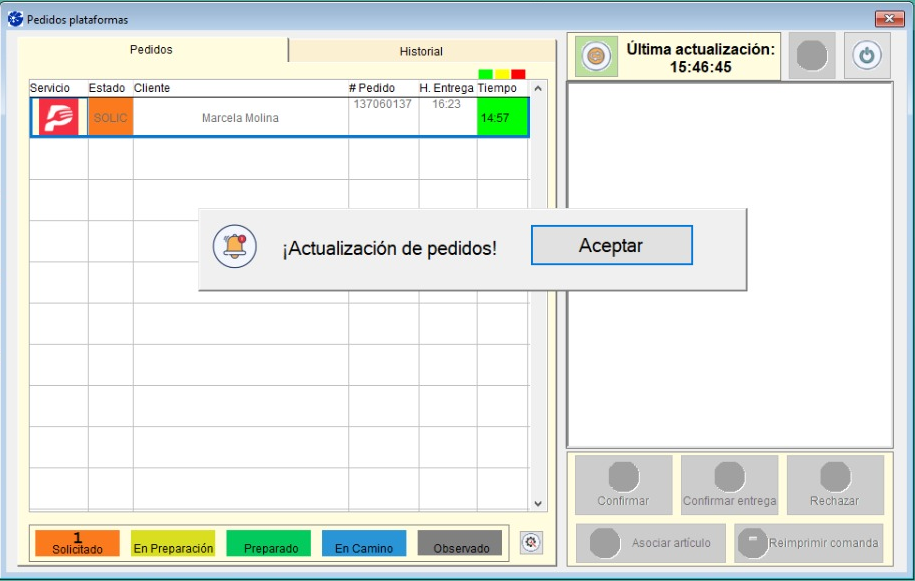
Task: Click the order list scroll up arrow
Action: tap(538, 89)
